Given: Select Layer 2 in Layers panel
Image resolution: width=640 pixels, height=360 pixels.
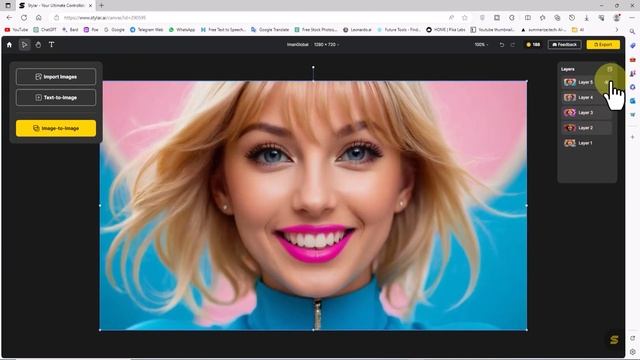Looking at the screenshot, I should click(587, 128).
